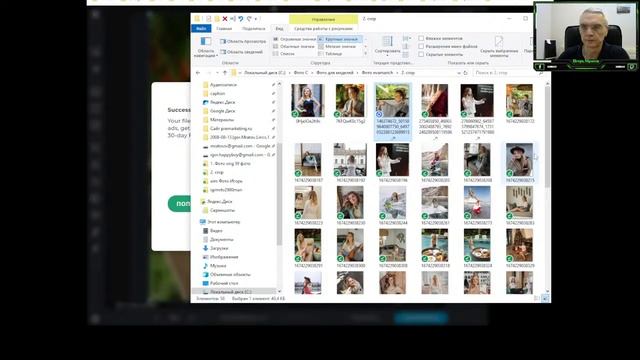This screenshot has height=360, width=640.
Task: Click the Музыка note icon in navigation pane
Action: (206, 266)
